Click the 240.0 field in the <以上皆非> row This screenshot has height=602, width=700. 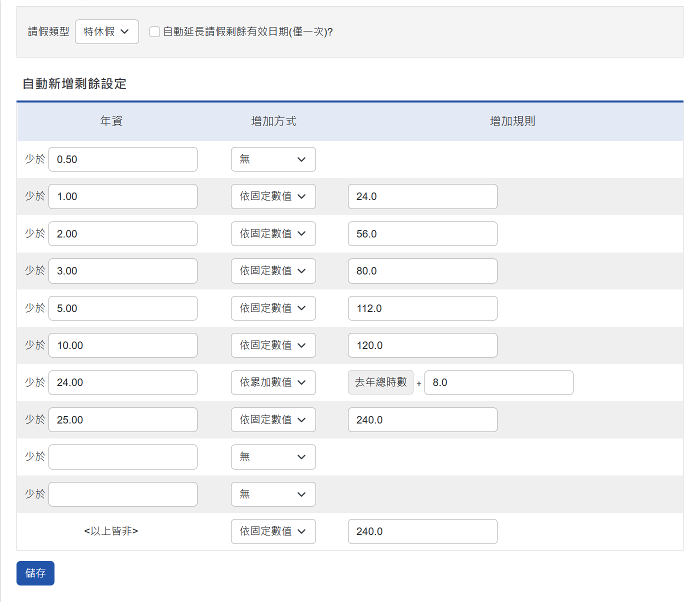(x=422, y=531)
